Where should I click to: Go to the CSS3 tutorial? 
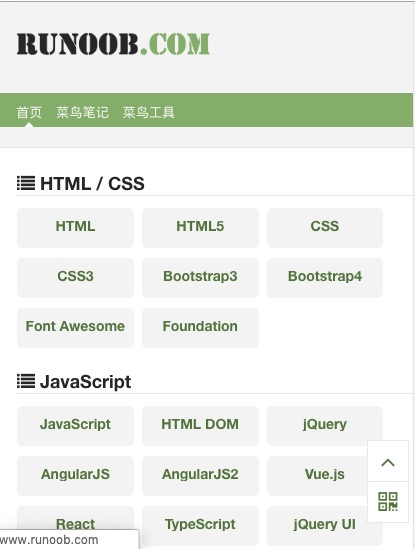click(75, 278)
